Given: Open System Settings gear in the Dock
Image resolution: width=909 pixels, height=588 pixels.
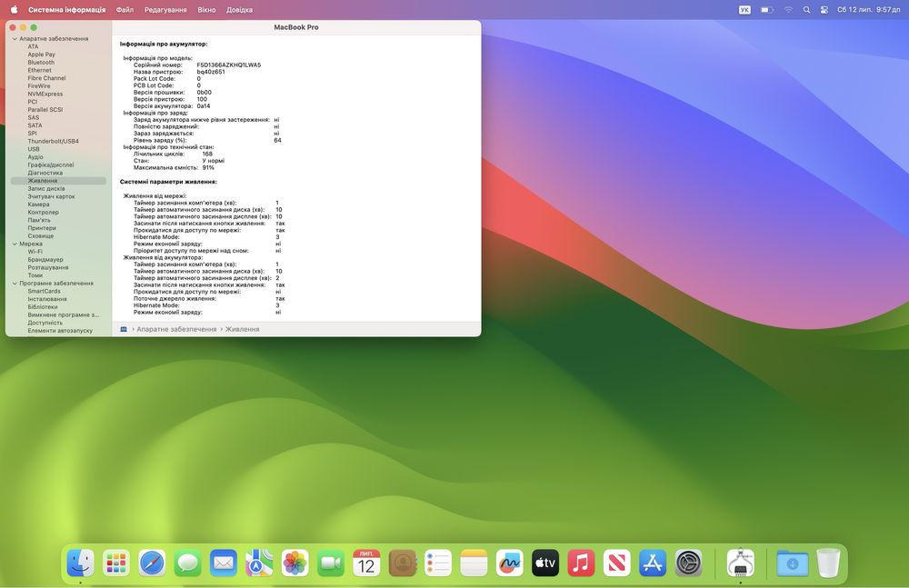Looking at the screenshot, I should [688, 563].
